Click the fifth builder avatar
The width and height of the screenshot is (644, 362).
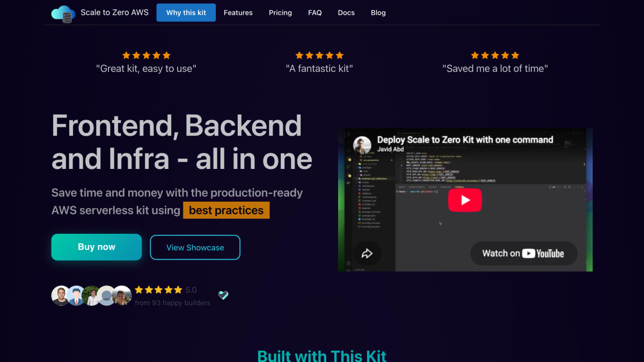point(122,295)
